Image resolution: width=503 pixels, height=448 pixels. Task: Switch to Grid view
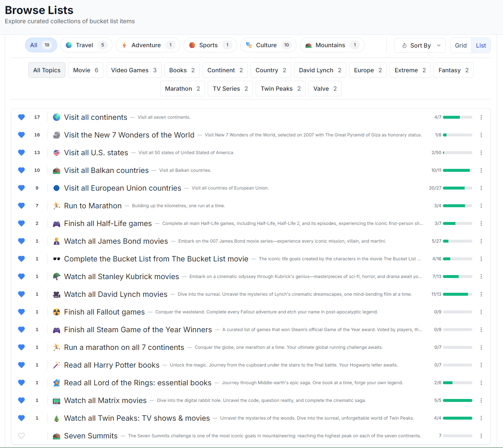[x=461, y=45]
